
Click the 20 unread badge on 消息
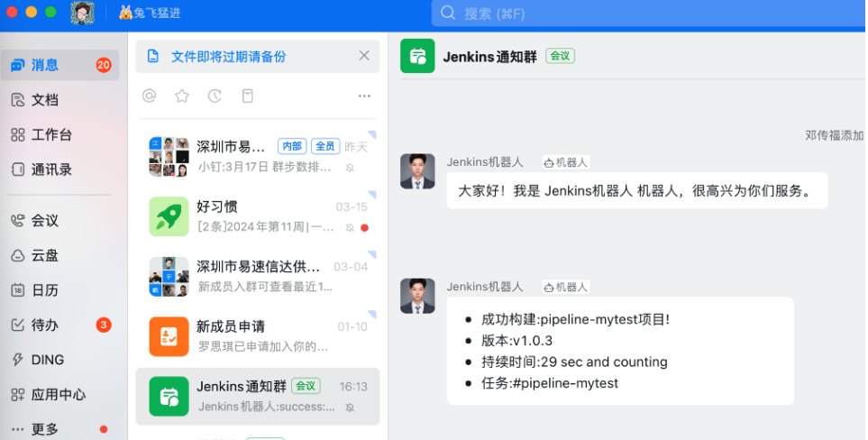(104, 65)
